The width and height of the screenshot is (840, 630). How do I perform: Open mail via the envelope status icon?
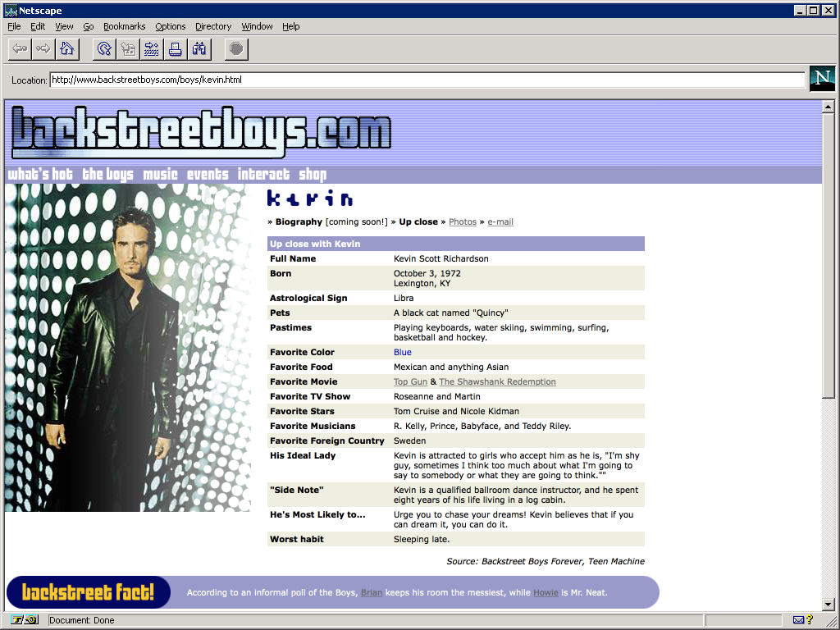[800, 620]
